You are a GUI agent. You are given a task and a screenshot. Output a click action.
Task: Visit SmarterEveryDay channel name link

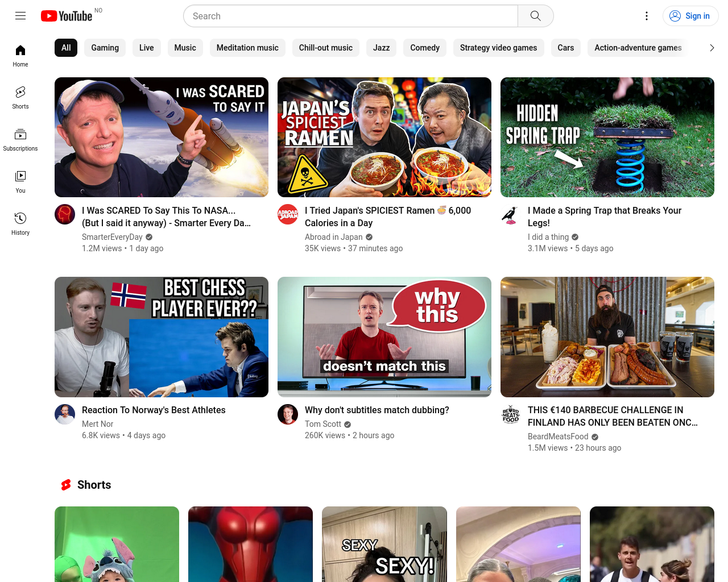[x=112, y=237]
